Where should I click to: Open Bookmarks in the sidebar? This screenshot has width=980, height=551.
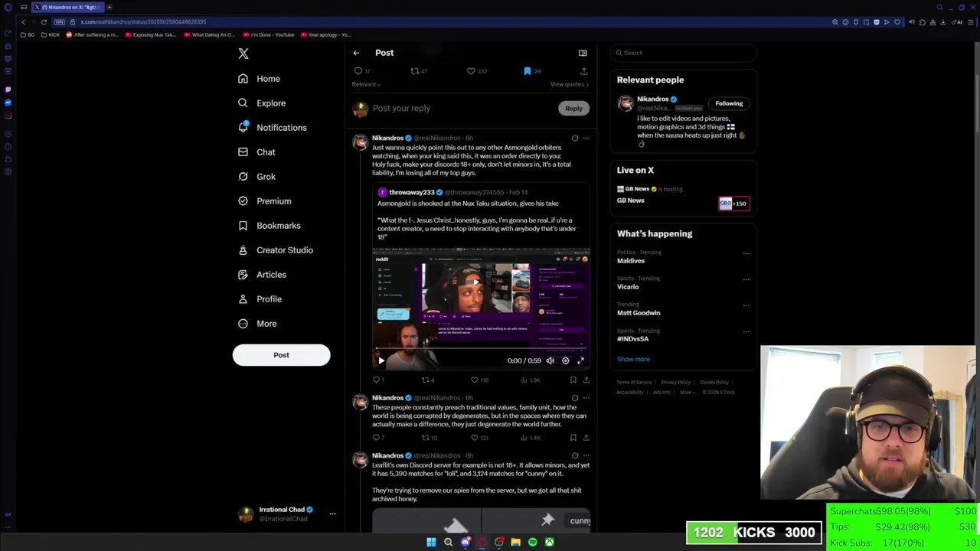coord(269,226)
